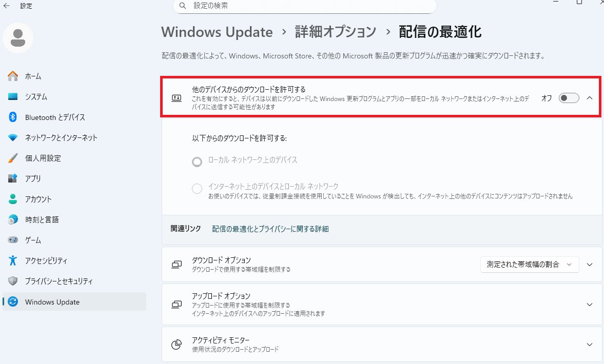Open 時刻と言語 settings
The image size is (604, 364).
click(x=74, y=219)
